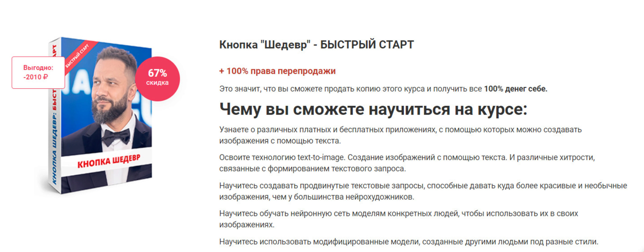Image resolution: width=644 pixels, height=252 pixels.
Task: Click the red + 100% права перепродажи text
Action: click(277, 71)
